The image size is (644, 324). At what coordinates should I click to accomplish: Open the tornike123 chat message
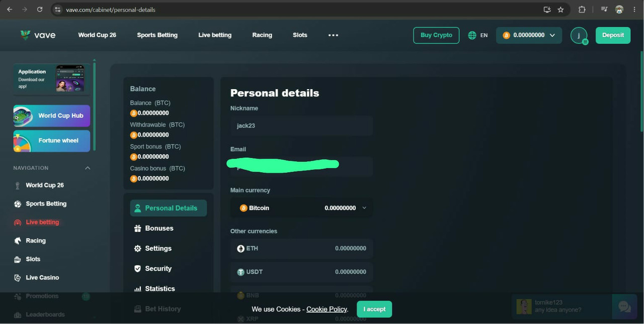[562, 306]
